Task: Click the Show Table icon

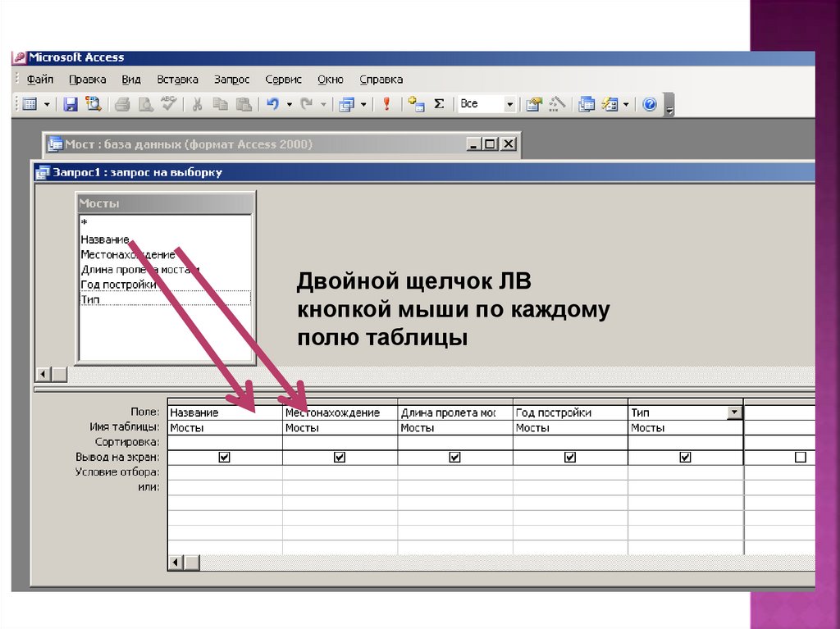Action: (416, 104)
